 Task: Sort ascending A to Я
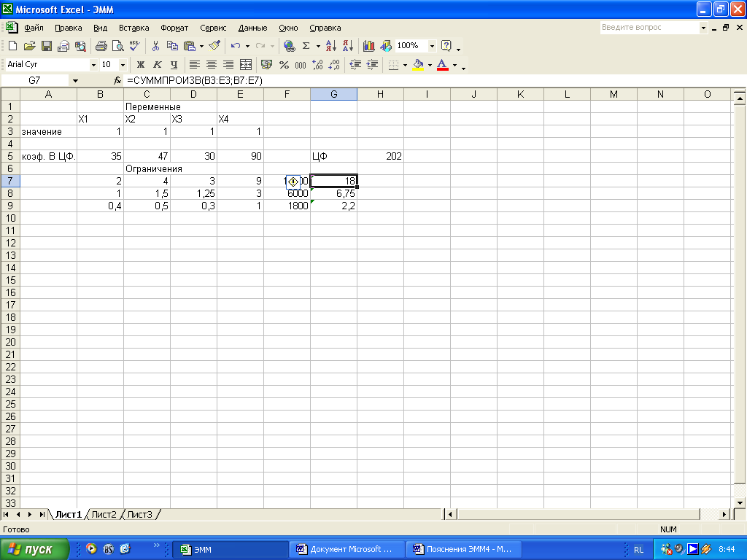[x=331, y=46]
